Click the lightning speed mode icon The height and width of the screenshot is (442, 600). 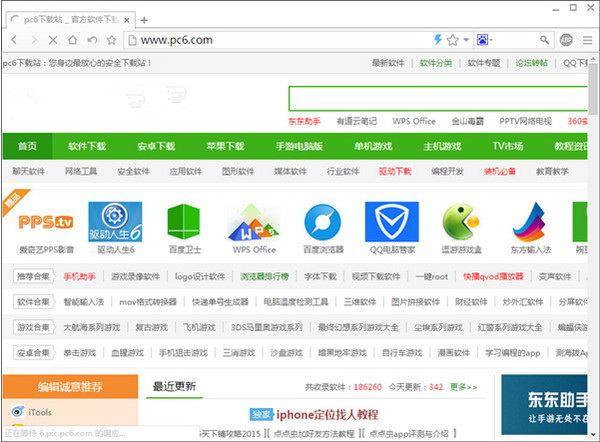pyautogui.click(x=438, y=39)
